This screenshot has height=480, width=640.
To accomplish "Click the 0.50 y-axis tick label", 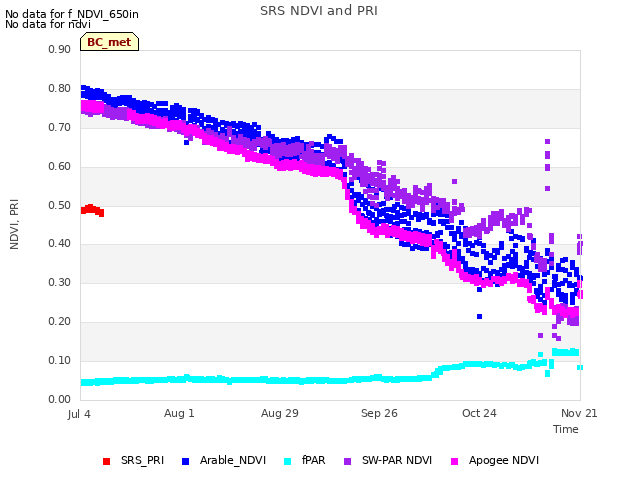I will click(60, 205).
